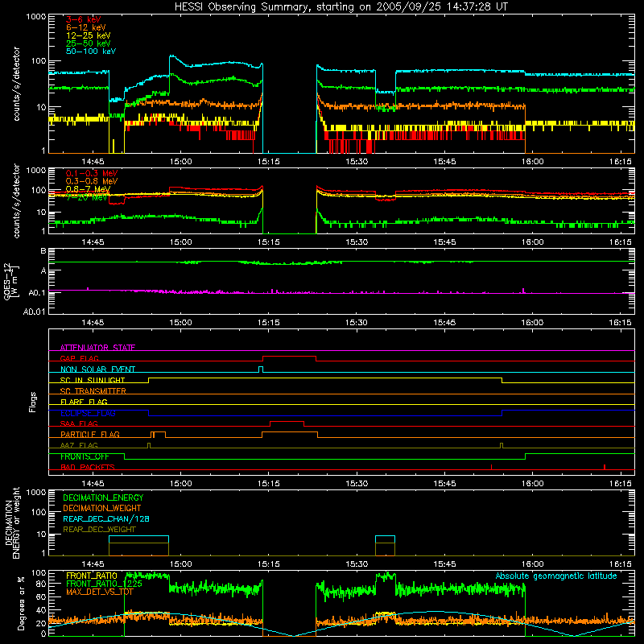Image resolution: width=644 pixels, height=644 pixels.
Task: Select the 0.3-0.8 MeV legend label
Action: (92, 181)
